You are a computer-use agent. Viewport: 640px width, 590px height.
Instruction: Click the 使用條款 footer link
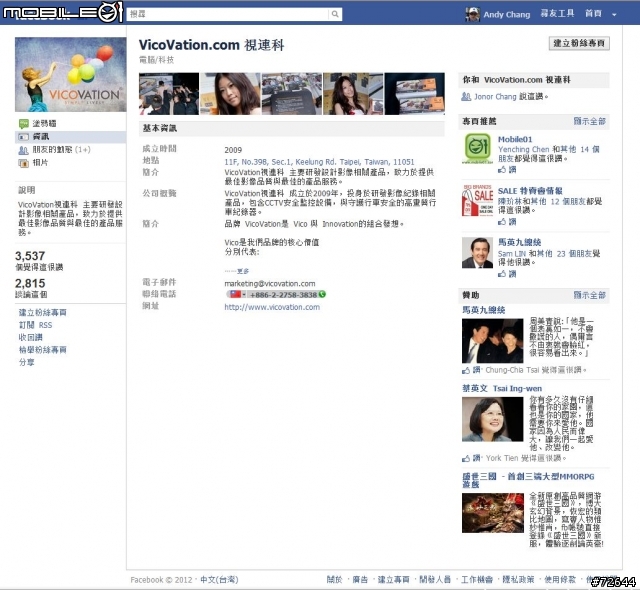point(560,579)
